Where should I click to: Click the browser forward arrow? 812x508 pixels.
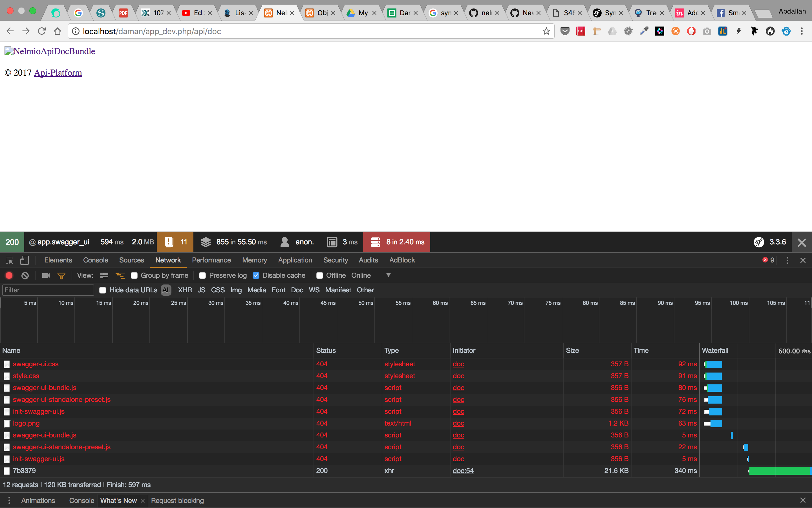26,31
